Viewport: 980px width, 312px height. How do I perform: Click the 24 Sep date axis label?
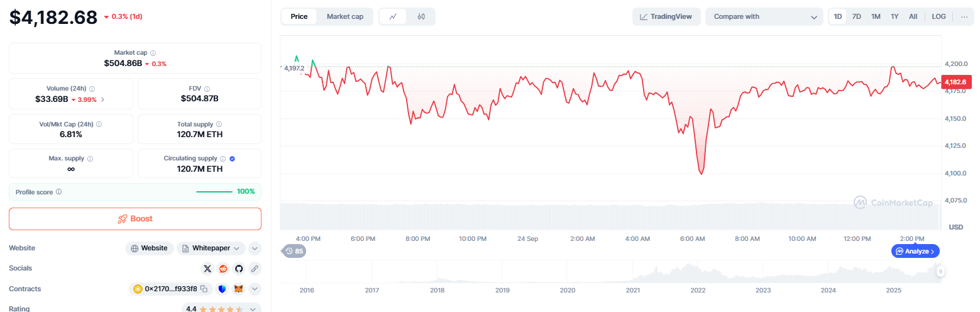[527, 239]
